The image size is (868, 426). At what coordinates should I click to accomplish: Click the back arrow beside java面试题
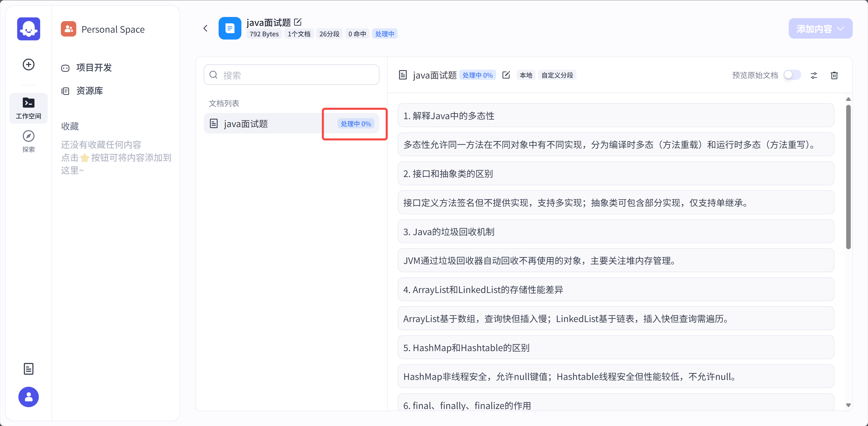pos(205,28)
